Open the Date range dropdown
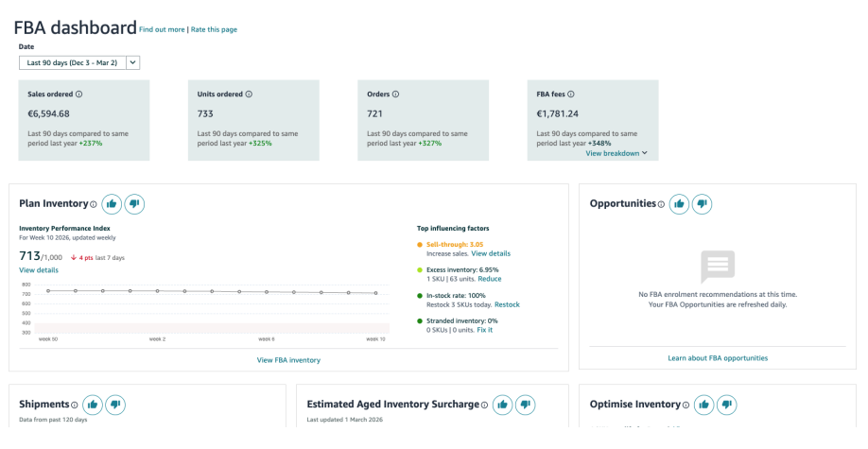This screenshot has height=449, width=868. 79,62
